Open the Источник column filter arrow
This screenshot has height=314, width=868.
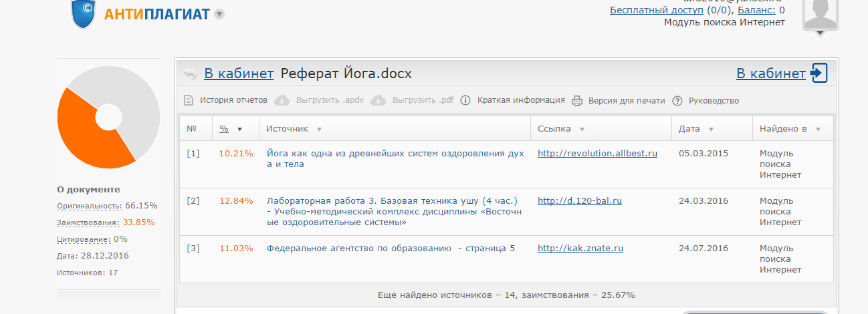tap(319, 130)
